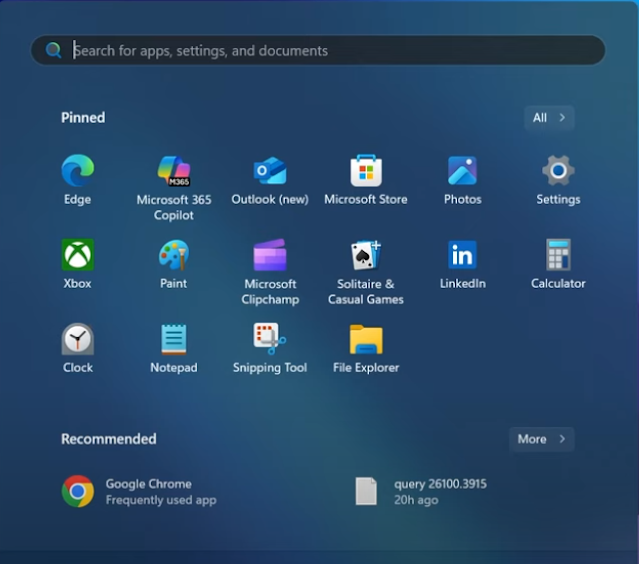The width and height of the screenshot is (639, 564).
Task: Launch Microsoft Clipchamp
Action: [x=270, y=255]
